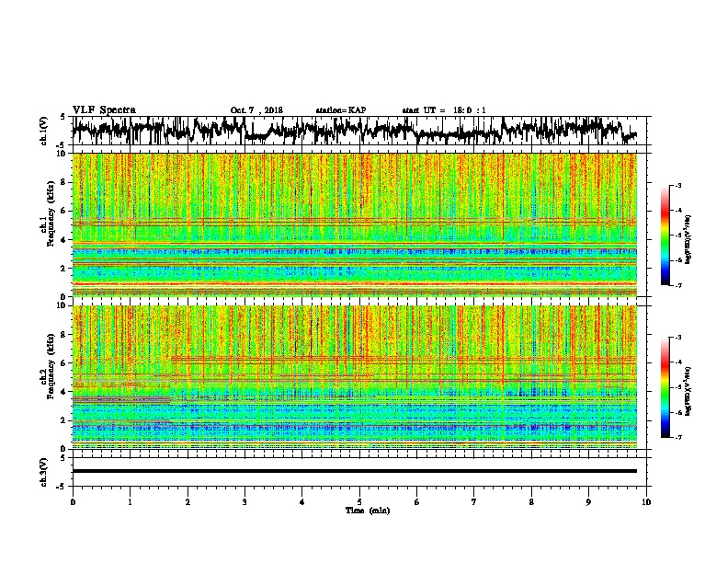This screenshot has width=728, height=563.
Task: Click the "8" kHz tick on ch.1 frequency axis
Action: tap(63, 182)
